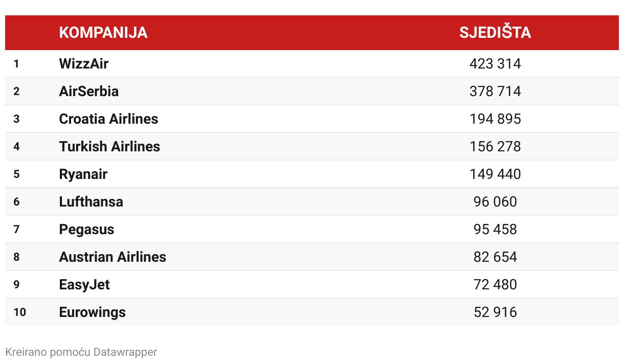Select the number 156 278
Screen dimensions: 624x364
point(495,147)
